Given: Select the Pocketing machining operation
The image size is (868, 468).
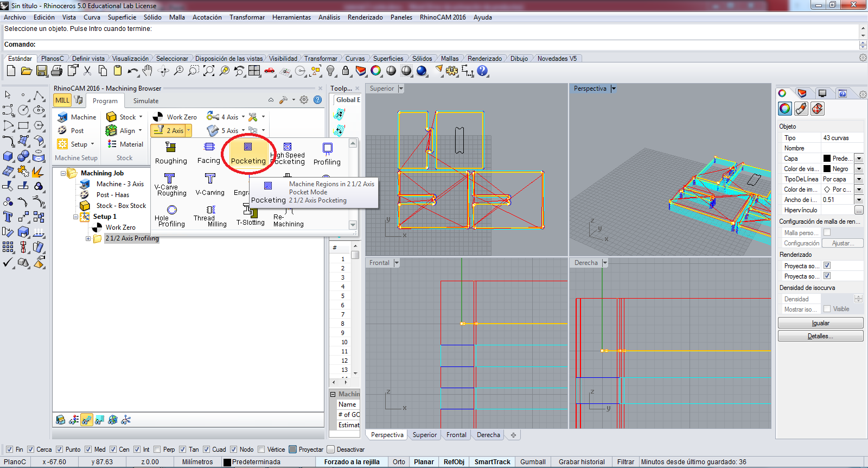Looking at the screenshot, I should 248,152.
